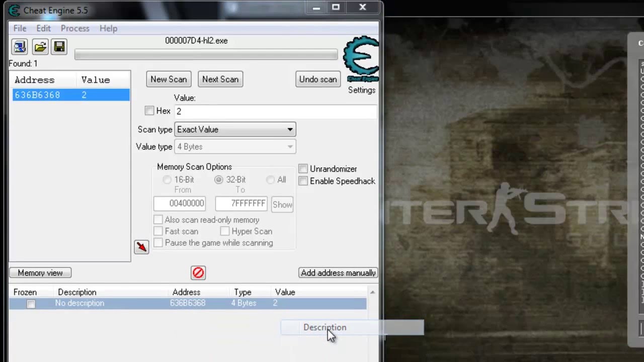
Task: Click the Memory Scan Options label
Action: (194, 167)
